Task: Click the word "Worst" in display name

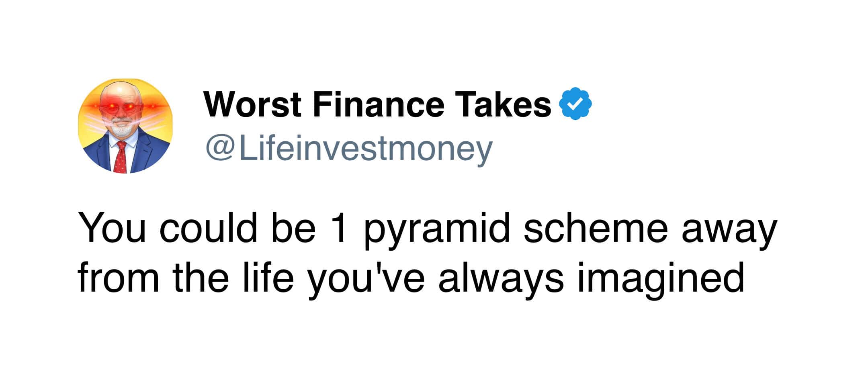Action: (x=252, y=104)
